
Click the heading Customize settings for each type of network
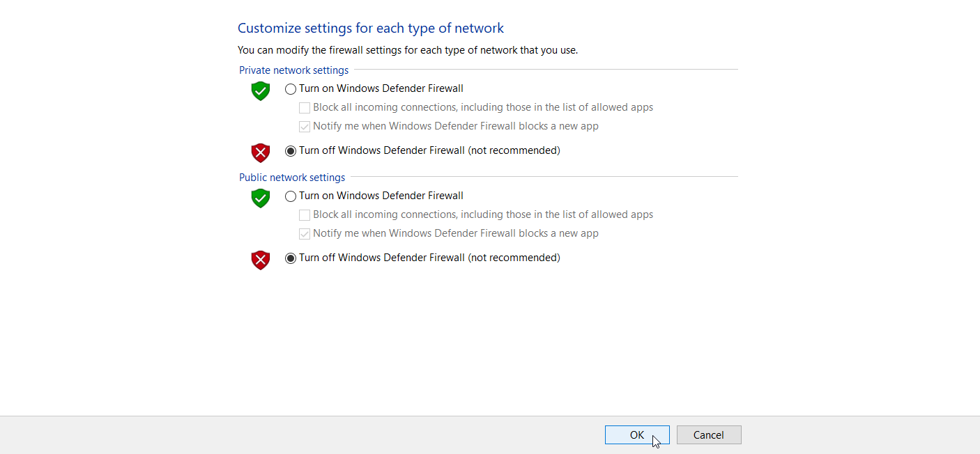pyautogui.click(x=371, y=29)
